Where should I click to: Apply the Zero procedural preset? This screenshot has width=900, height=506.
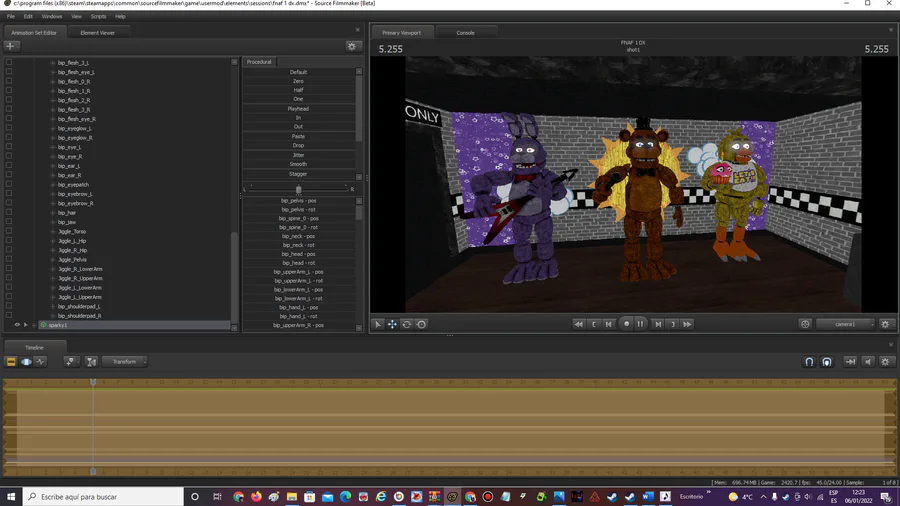click(x=298, y=81)
